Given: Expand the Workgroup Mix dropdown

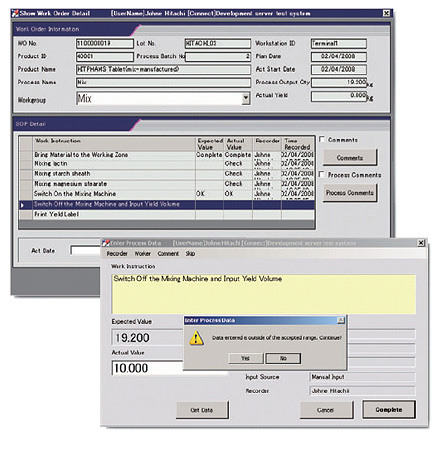Looking at the screenshot, I should (246, 98).
